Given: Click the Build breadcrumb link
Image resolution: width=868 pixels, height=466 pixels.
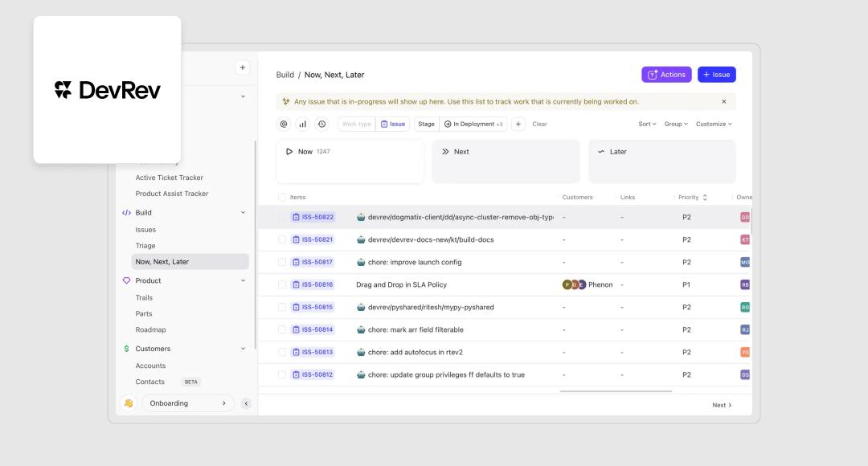Looking at the screenshot, I should click(285, 75).
